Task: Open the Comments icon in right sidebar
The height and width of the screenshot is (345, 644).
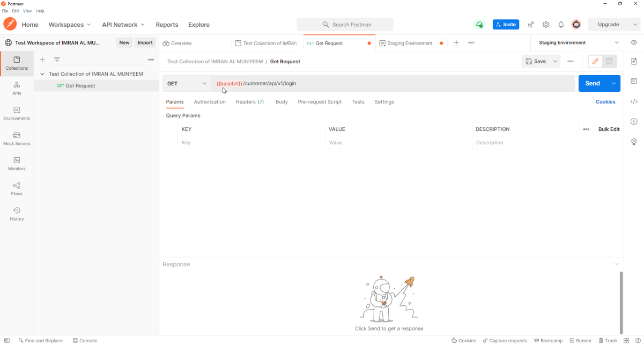Action: (634, 82)
